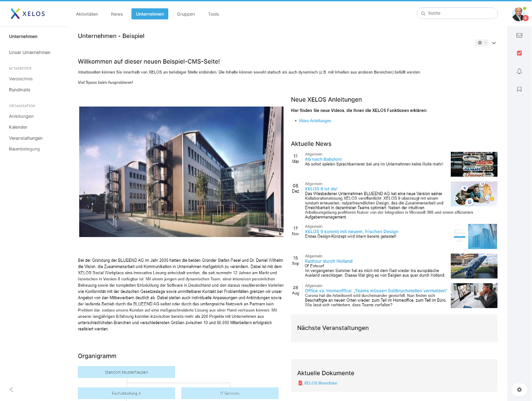Click the settings gear at bottom right
Screen dimensions: 532x401
519,390
